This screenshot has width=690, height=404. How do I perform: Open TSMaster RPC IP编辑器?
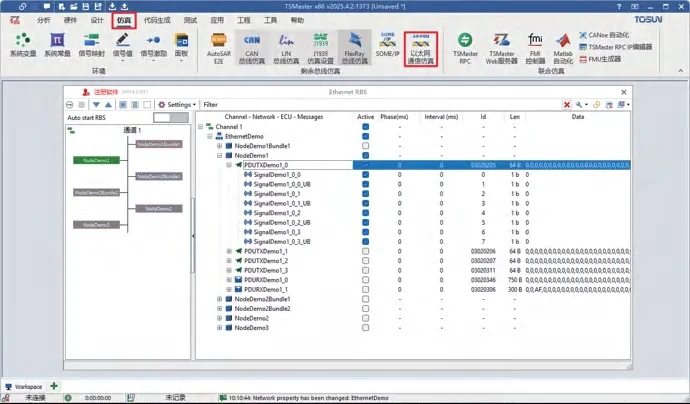point(616,47)
